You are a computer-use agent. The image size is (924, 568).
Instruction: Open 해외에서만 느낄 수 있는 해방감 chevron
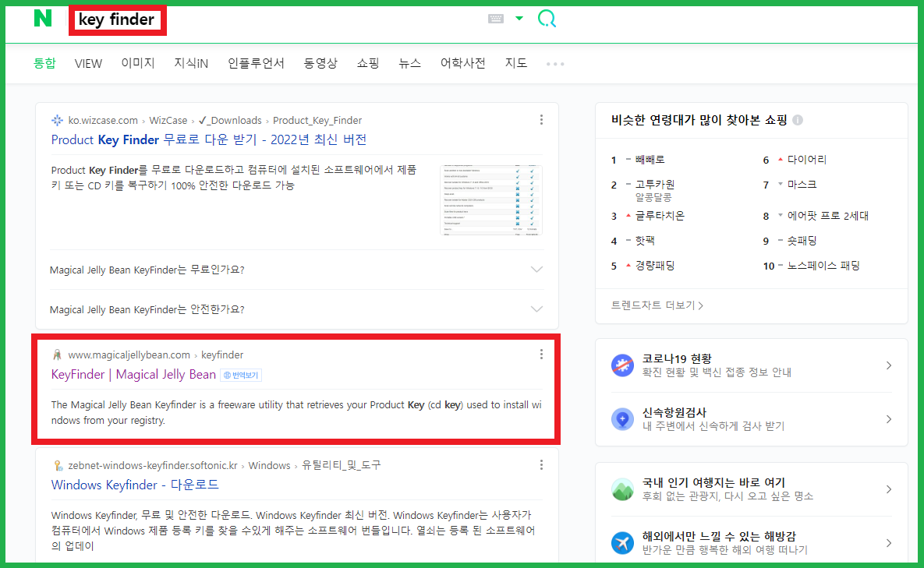pyautogui.click(x=889, y=543)
